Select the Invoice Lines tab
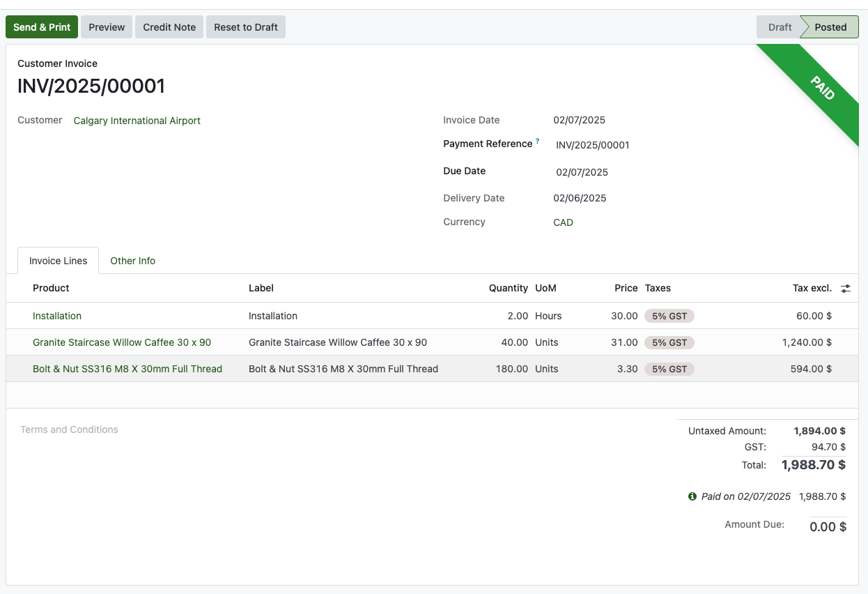The image size is (868, 594). click(x=59, y=261)
